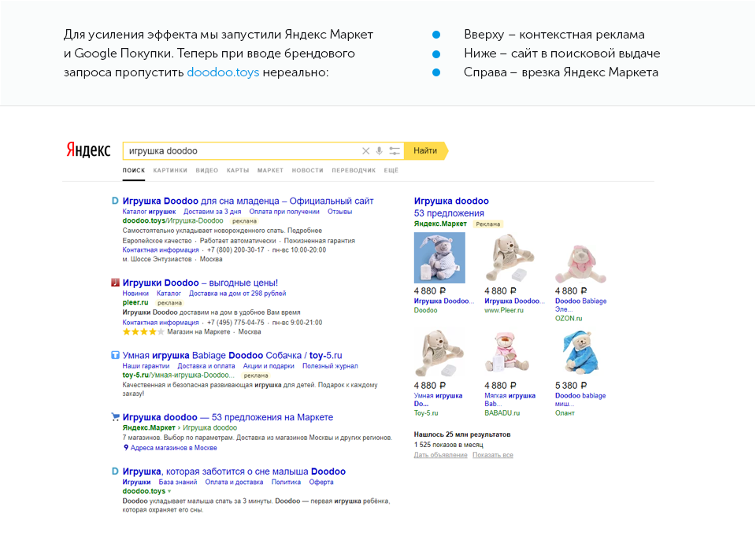
Task: Click the База знаний sitelink
Action: tap(178, 482)
